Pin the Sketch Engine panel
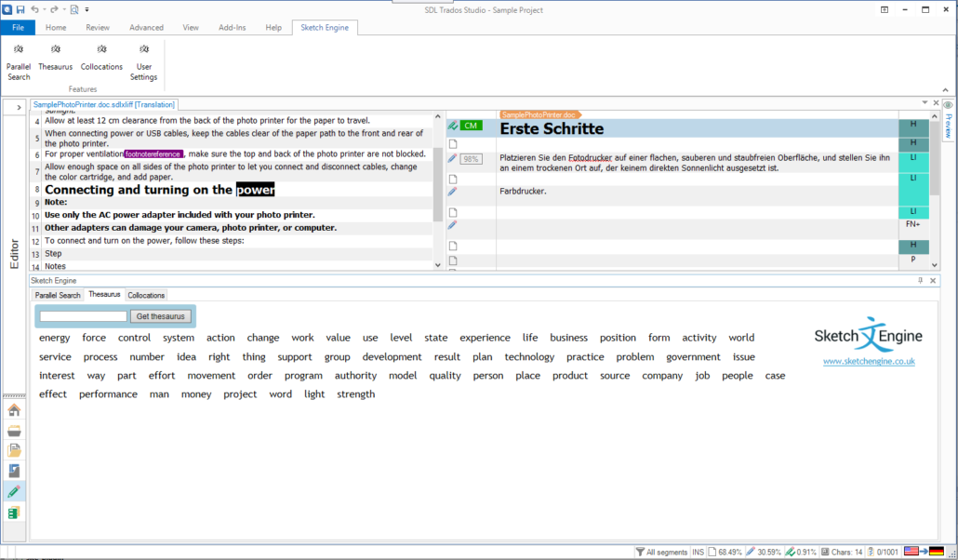 click(x=920, y=281)
